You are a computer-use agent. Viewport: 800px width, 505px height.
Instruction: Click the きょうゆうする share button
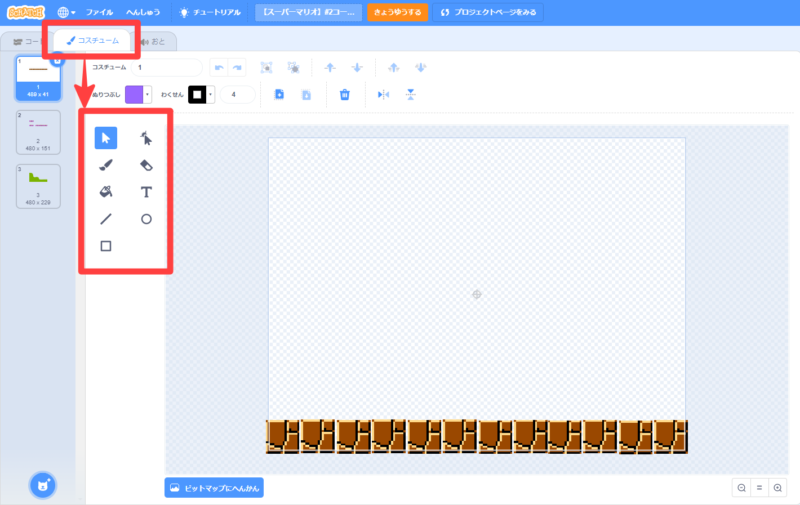[397, 12]
